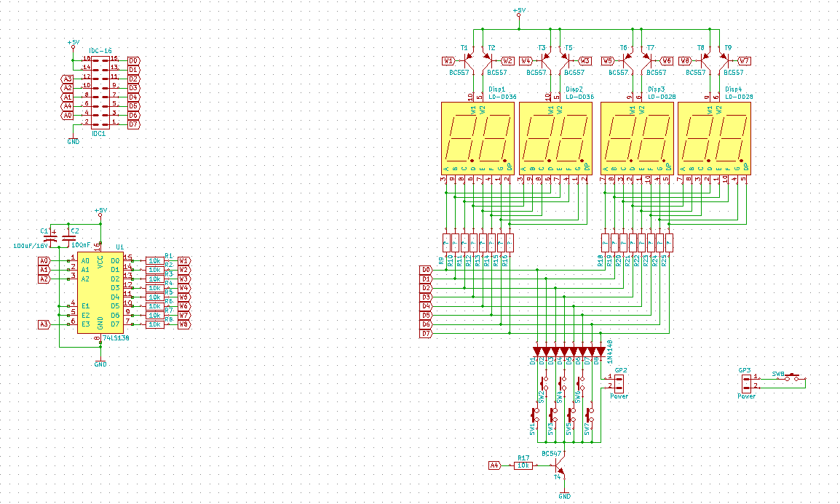Click the Disp1 seven-segment display
This screenshot has height=504, width=840.
pyautogui.click(x=478, y=138)
